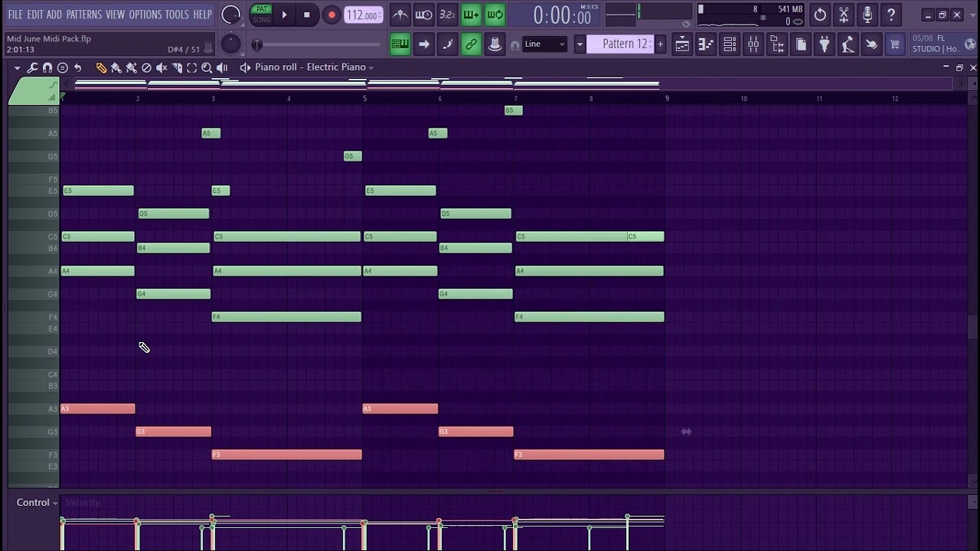Open the touch controllers hand icon

point(871,44)
